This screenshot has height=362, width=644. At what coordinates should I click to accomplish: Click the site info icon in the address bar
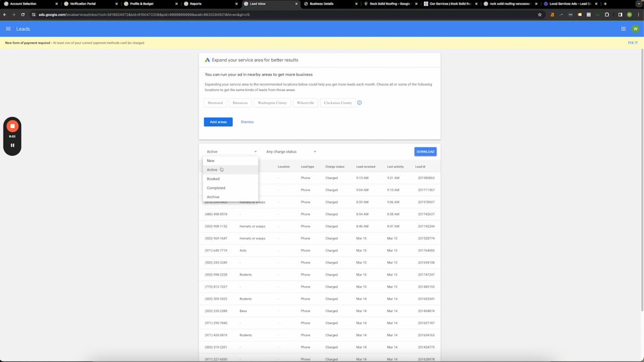point(34,14)
